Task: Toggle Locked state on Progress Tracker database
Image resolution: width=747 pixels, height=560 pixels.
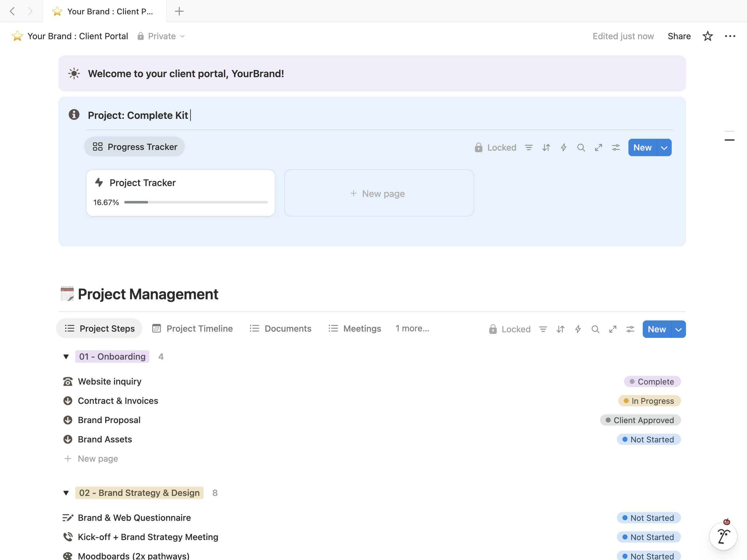Action: click(496, 147)
